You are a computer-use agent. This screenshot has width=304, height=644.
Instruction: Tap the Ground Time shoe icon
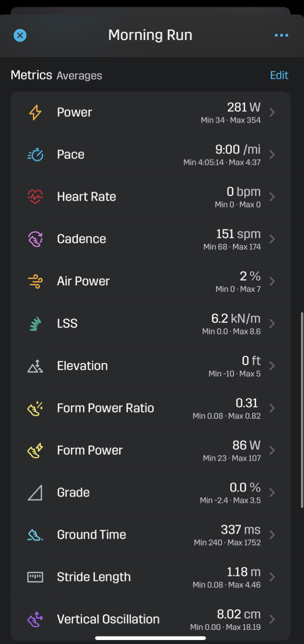point(35,535)
